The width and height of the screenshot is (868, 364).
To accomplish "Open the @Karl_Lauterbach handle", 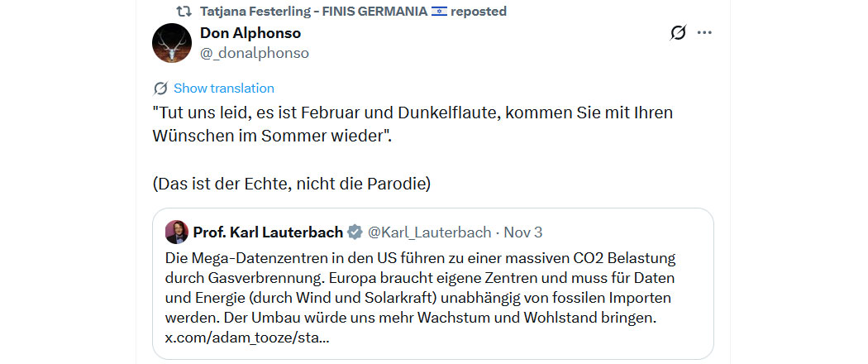I will coord(429,232).
